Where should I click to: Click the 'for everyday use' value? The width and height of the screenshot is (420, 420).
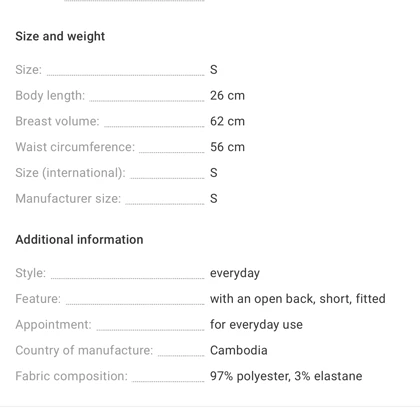pos(256,325)
